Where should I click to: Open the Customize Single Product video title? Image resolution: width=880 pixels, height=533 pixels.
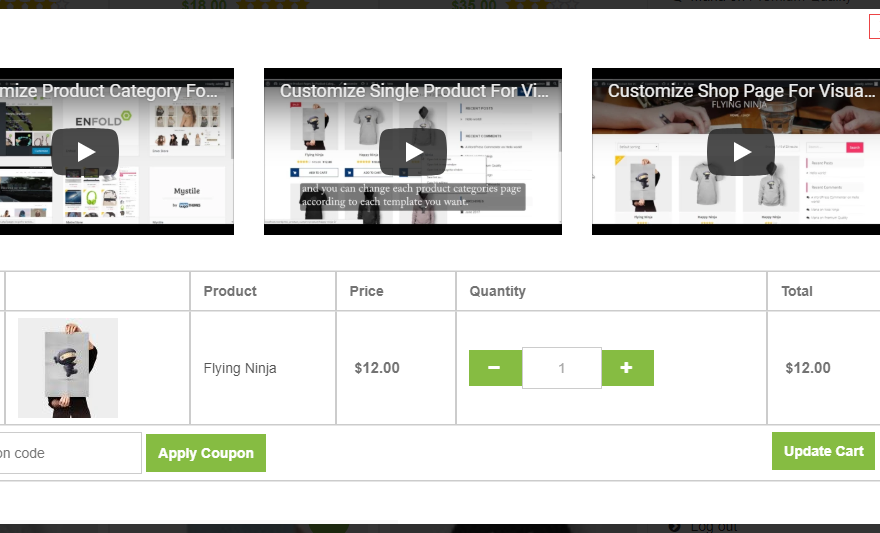414,91
